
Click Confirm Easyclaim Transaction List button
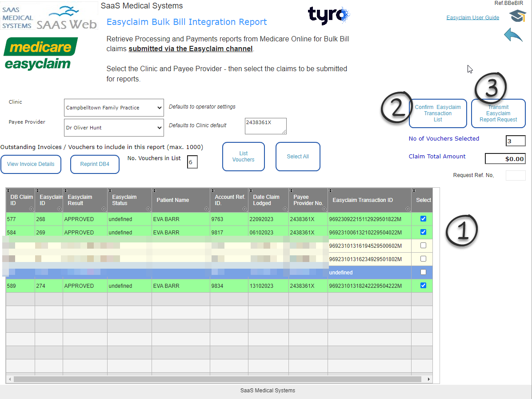[x=438, y=113]
